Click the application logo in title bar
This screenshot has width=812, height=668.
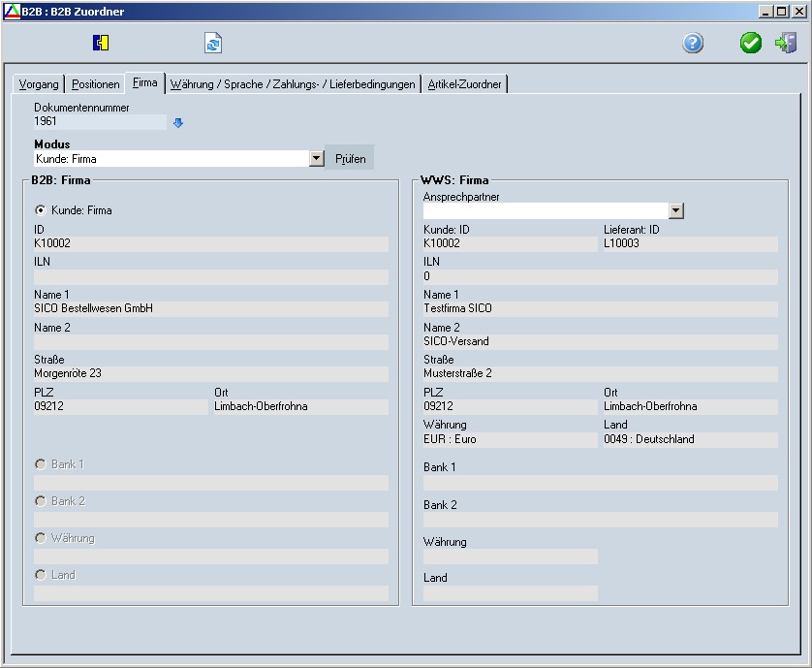click(x=12, y=12)
